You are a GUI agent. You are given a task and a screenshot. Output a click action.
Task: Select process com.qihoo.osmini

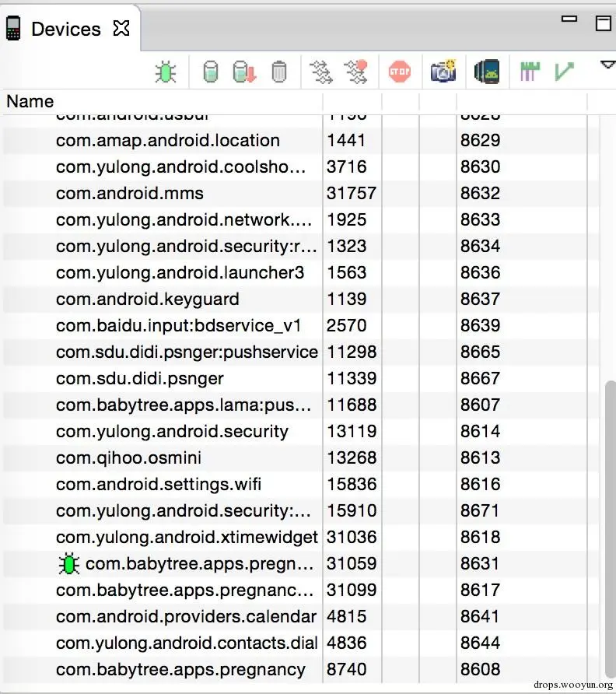point(128,458)
